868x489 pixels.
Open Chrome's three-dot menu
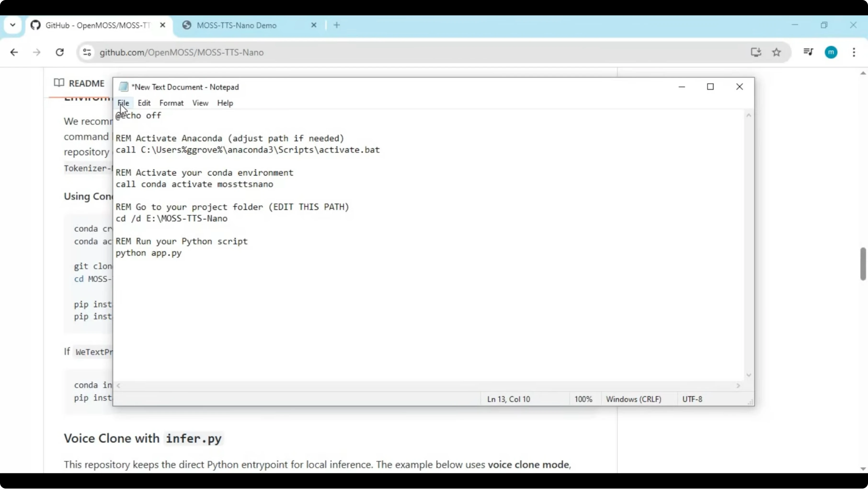coord(854,52)
